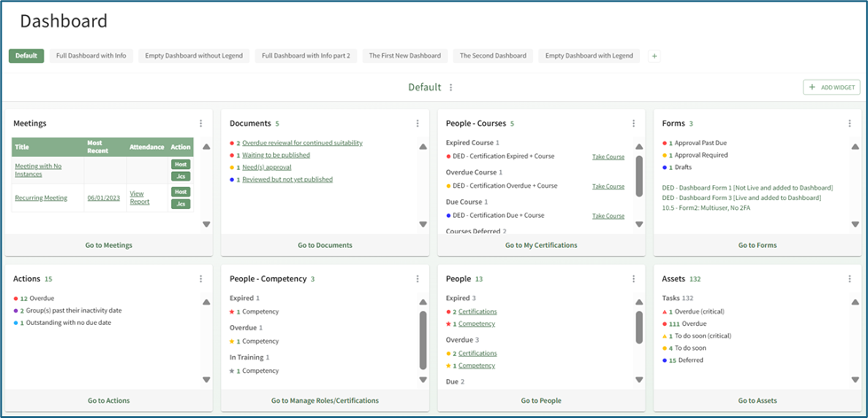Open the People - Courses widget options menu
The width and height of the screenshot is (868, 418).
click(x=634, y=124)
